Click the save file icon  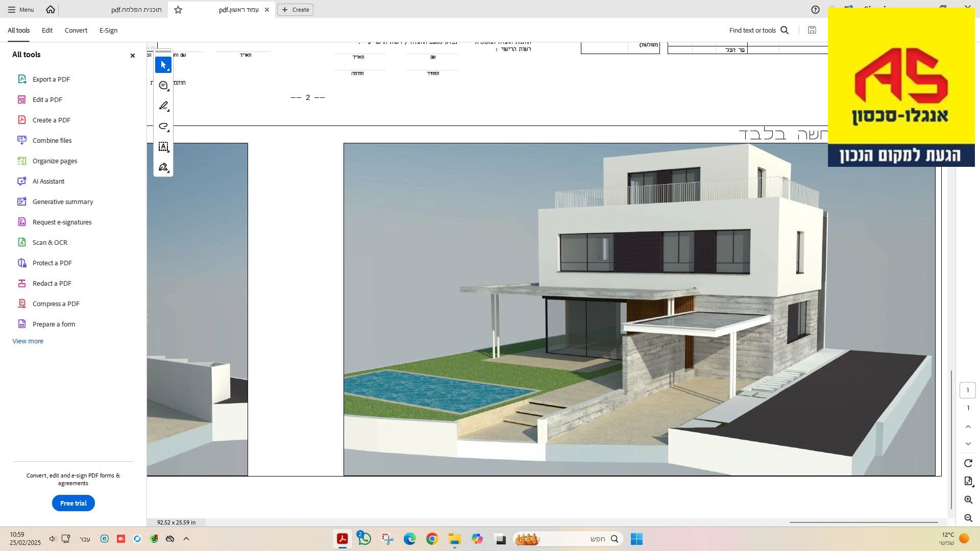[812, 30]
